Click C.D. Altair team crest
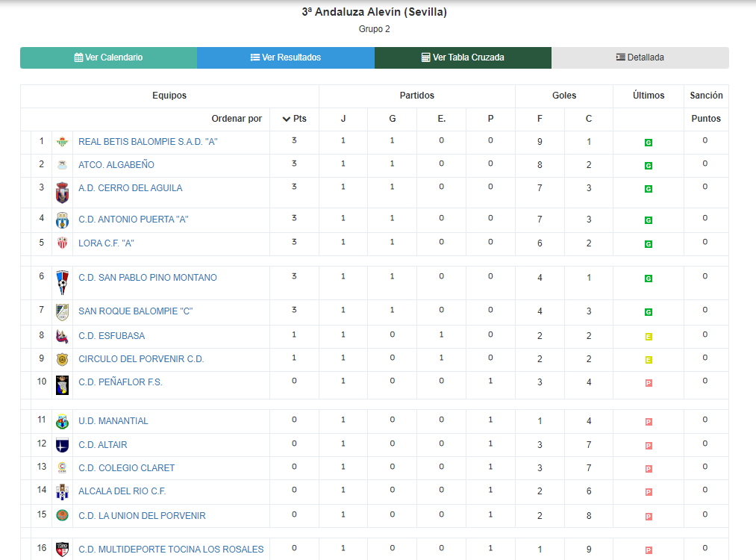Image resolution: width=756 pixels, height=560 pixels. (62, 445)
